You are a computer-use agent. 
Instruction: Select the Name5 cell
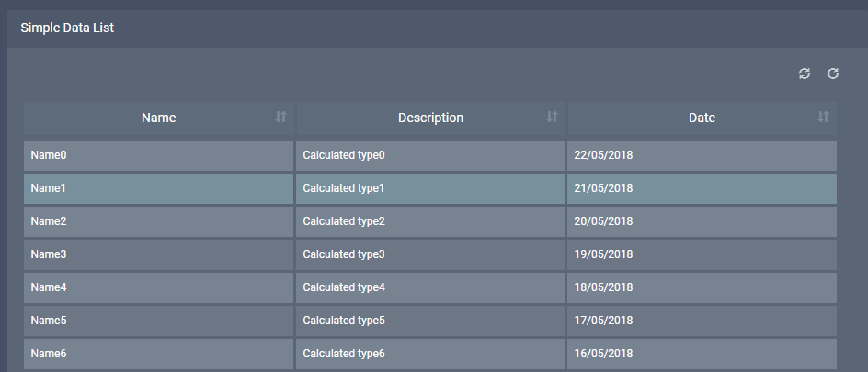pos(158,321)
